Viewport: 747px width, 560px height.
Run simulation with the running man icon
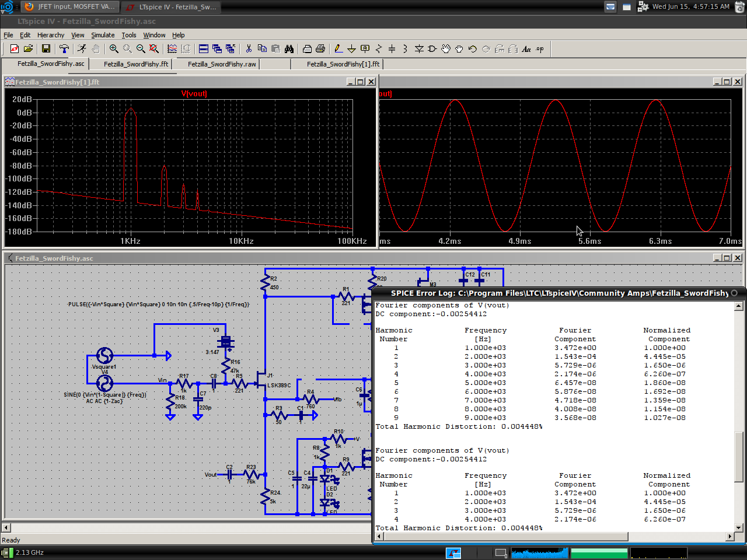82,49
